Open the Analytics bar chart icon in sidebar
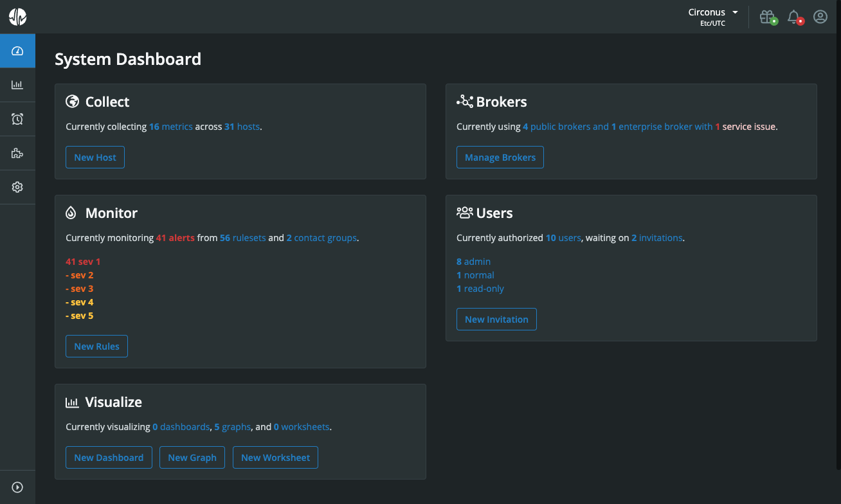Screen dimensions: 841x504 (x=17, y=84)
